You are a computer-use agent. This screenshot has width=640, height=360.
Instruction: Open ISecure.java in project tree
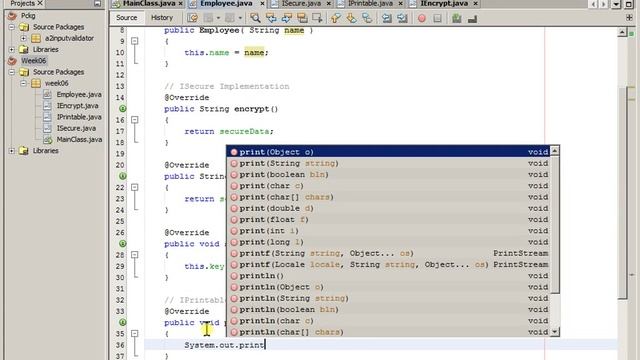point(76,128)
